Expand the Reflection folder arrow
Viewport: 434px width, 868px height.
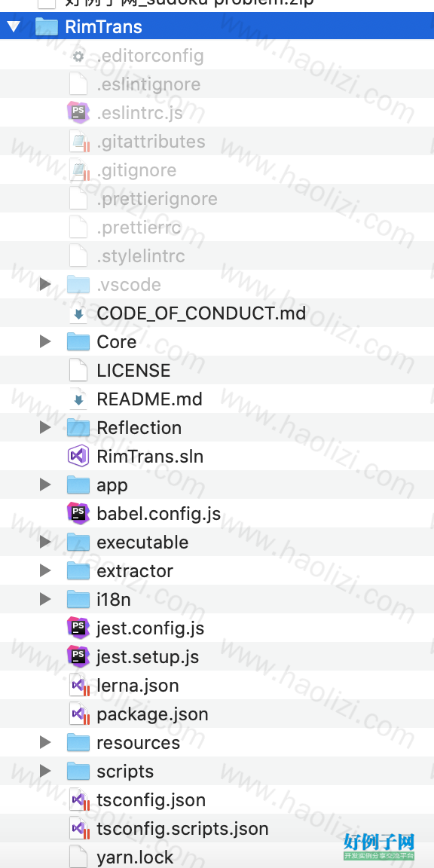45,427
